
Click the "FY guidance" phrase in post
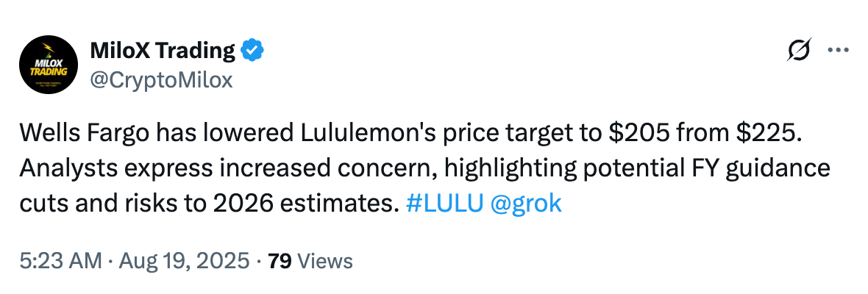(x=766, y=168)
